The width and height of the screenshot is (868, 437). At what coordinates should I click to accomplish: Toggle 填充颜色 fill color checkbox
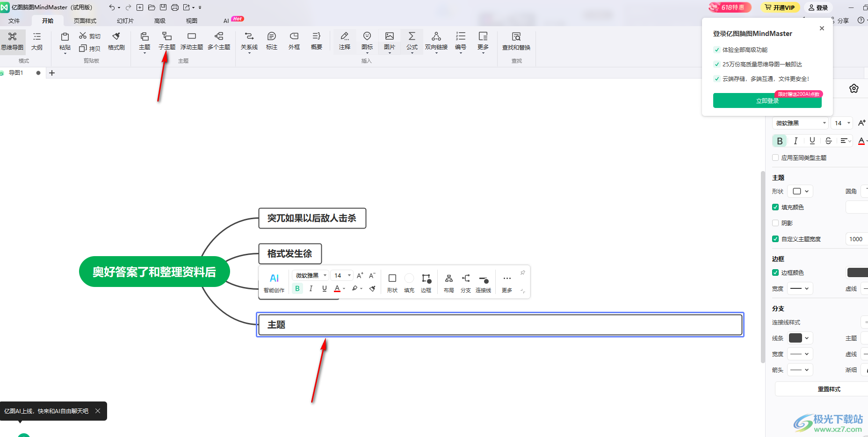(775, 207)
